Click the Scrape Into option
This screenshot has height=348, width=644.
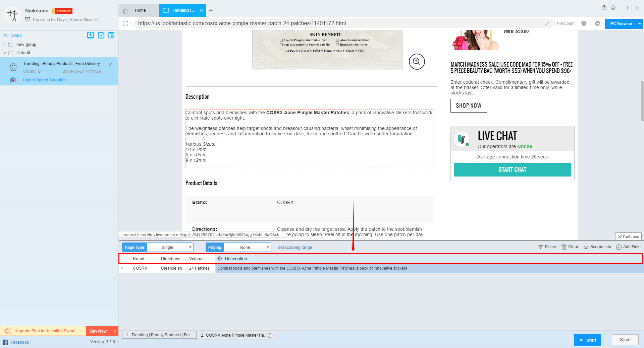coord(597,247)
